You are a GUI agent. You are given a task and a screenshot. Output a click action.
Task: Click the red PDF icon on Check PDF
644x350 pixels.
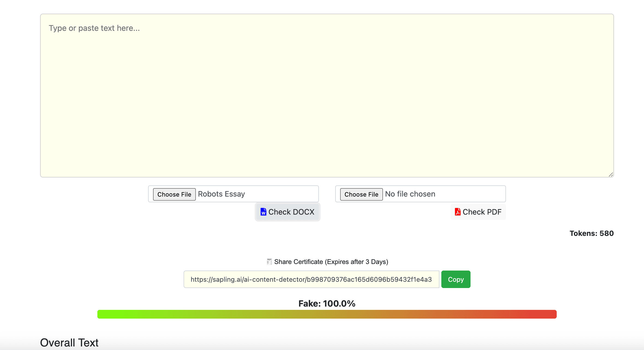pyautogui.click(x=457, y=212)
